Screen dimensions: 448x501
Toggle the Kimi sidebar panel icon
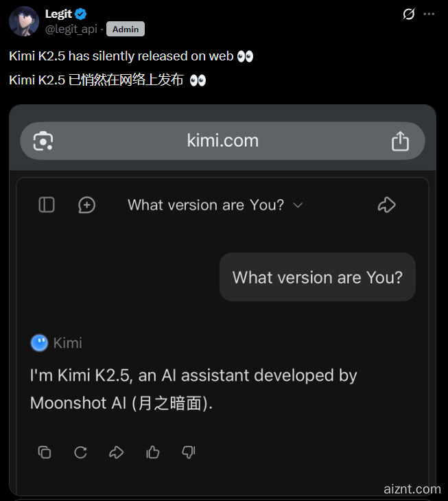pyautogui.click(x=47, y=205)
